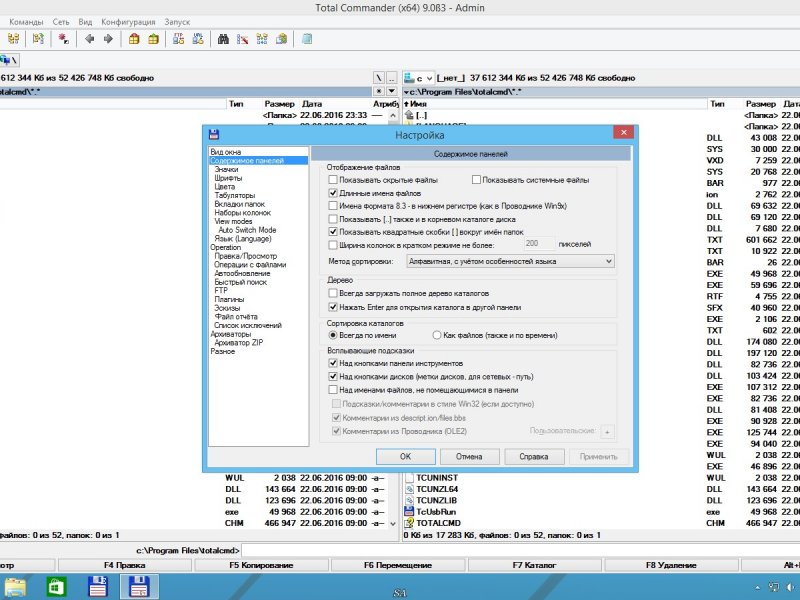Enable 'Показывать системные файлы' checkbox
This screenshot has height=600, width=800.
coord(476,180)
